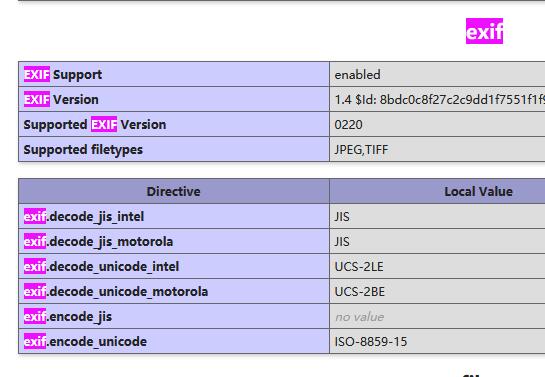Click the Supported filetypes label

pos(83,149)
